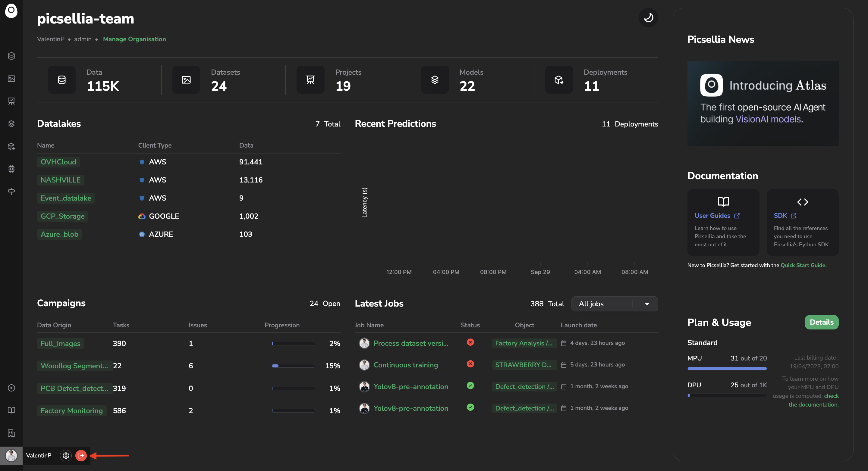Open the organisation building sidebar icon
The height and width of the screenshot is (471, 868).
click(x=11, y=433)
